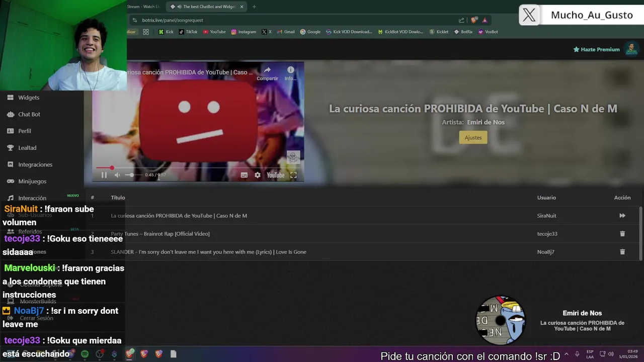
Task: Open Brave Rewards triangle icon
Action: click(x=485, y=20)
